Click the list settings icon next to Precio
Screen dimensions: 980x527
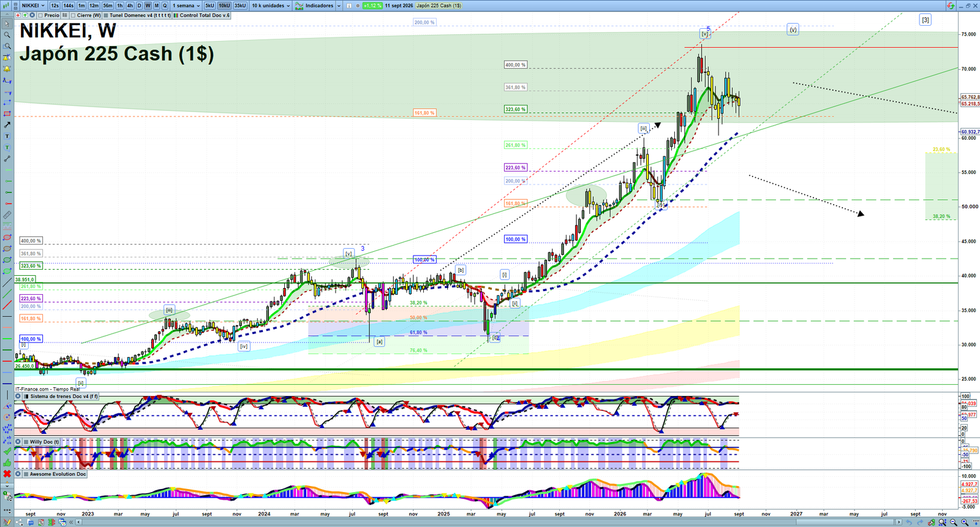pos(65,15)
